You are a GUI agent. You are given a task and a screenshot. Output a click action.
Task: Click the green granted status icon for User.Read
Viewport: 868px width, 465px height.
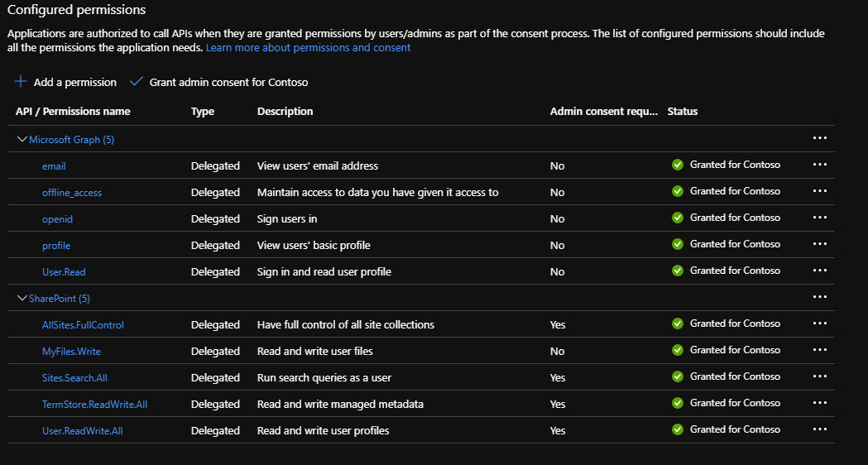click(678, 271)
